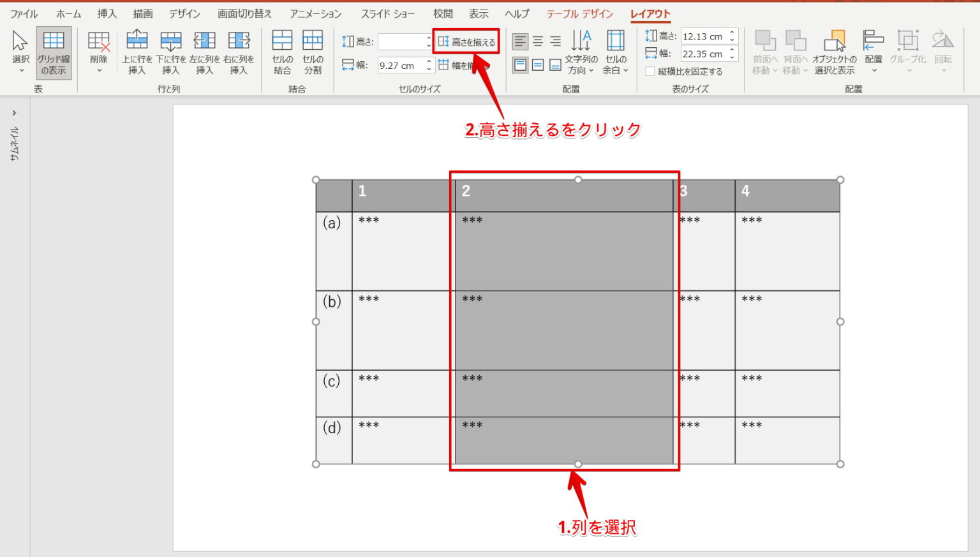Click 高さを揃える to distribute rows
The image size is (980, 557).
[466, 42]
